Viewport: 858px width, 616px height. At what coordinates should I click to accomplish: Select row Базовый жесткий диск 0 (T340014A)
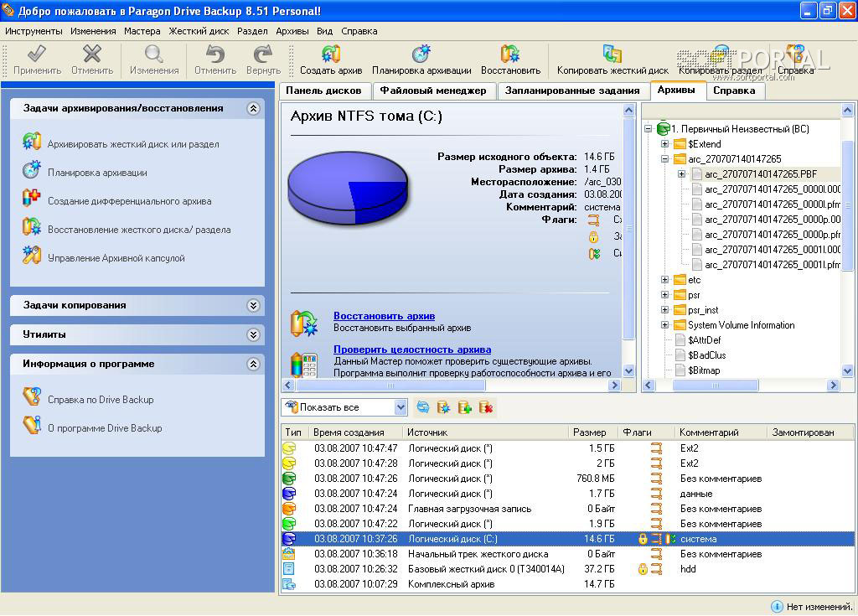[567, 569]
